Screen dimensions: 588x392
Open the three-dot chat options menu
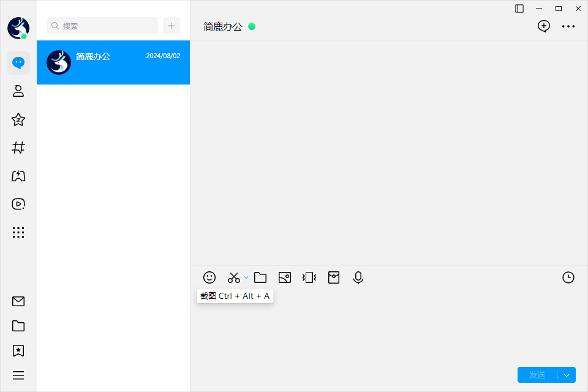pyautogui.click(x=568, y=26)
